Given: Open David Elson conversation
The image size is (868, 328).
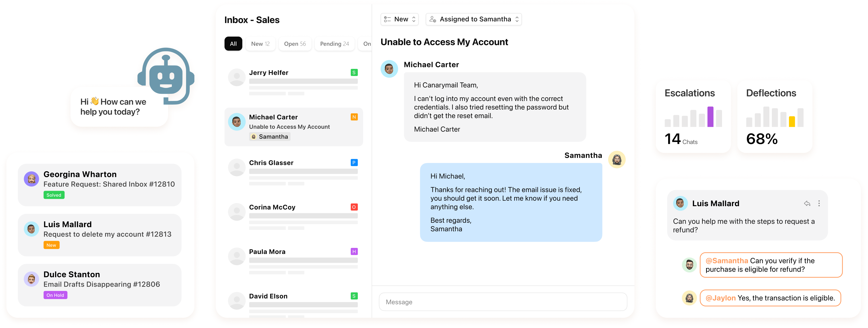Looking at the screenshot, I should pos(294,304).
